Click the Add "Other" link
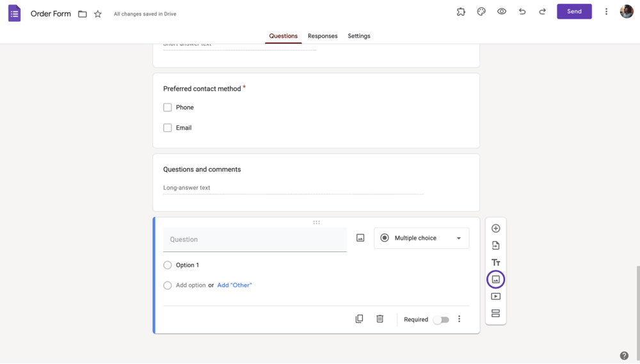640x364 pixels. tap(234, 285)
